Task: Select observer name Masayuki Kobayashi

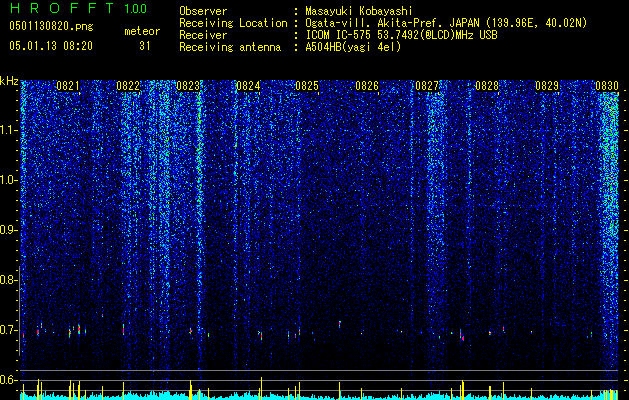Action: pyautogui.click(x=359, y=11)
